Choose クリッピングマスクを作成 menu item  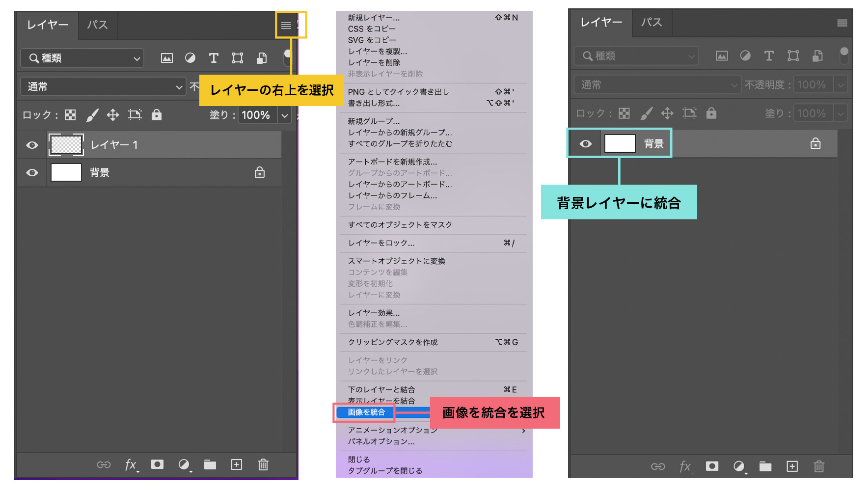393,342
